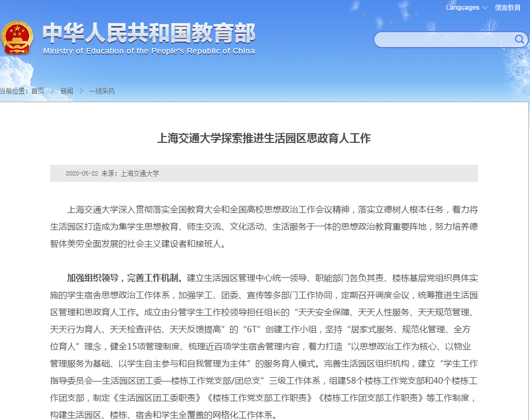The image size is (530, 420).
Task: Go to 首页 in the breadcrumb
Action: (37, 91)
